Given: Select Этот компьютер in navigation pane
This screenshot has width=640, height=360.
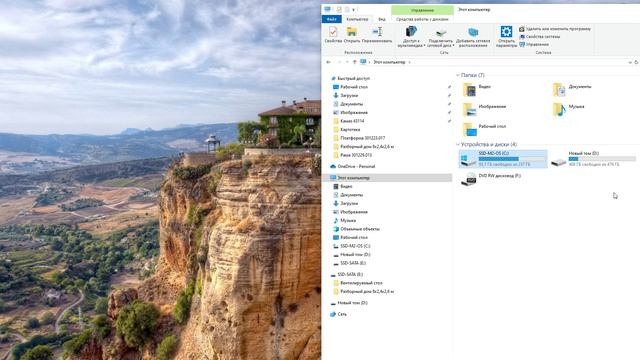Looking at the screenshot, I should point(388,178).
